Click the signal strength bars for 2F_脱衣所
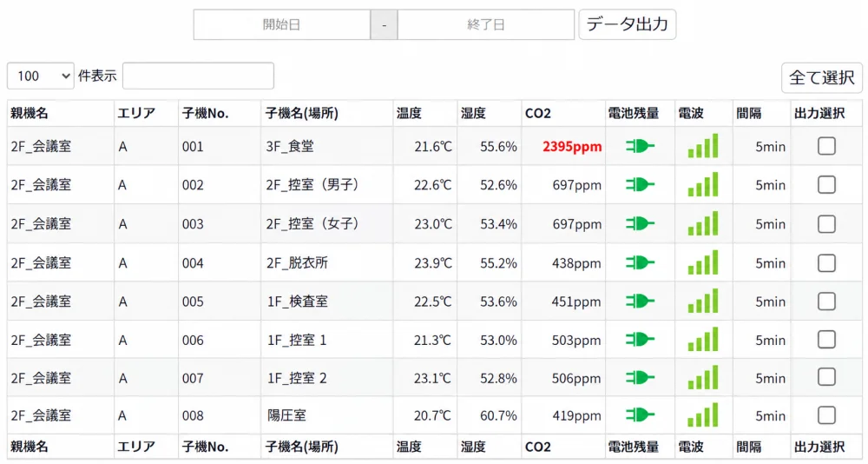The width and height of the screenshot is (868, 464). [703, 262]
